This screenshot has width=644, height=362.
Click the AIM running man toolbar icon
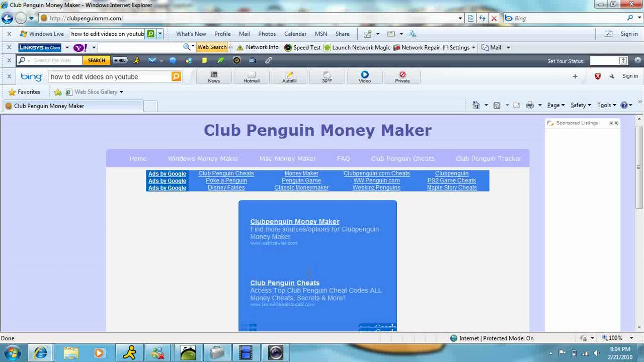[x=136, y=60]
